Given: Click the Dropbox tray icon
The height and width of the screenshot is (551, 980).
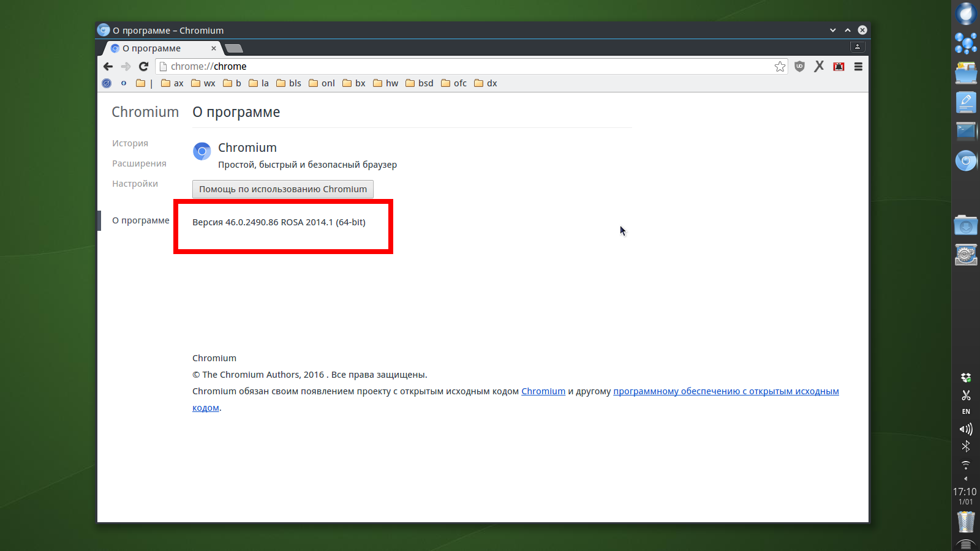Looking at the screenshot, I should tap(966, 378).
